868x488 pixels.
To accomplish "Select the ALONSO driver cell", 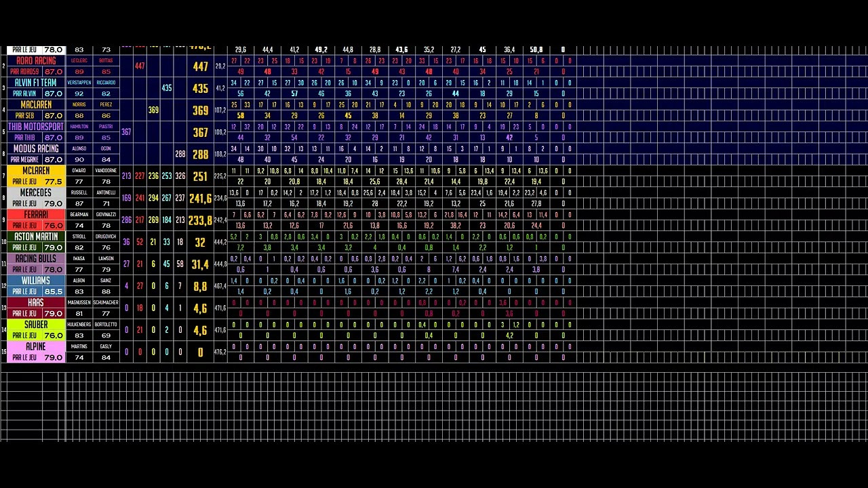I will pos(79,148).
